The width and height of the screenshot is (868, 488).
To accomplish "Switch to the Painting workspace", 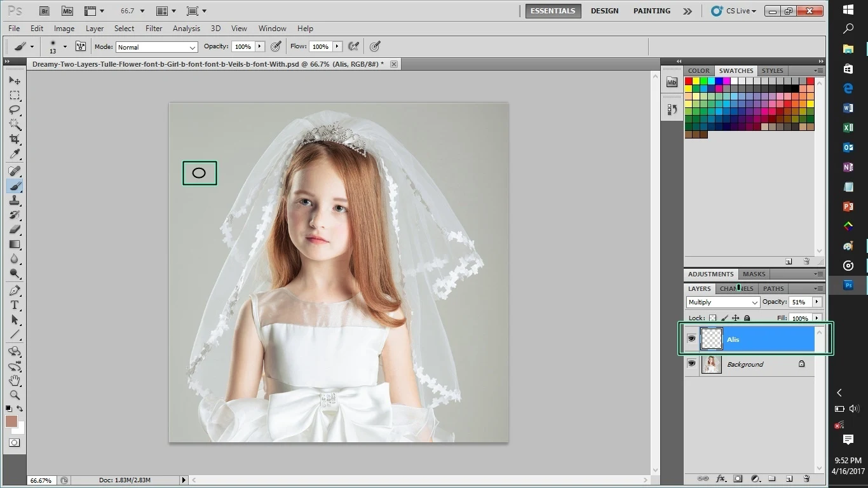I will (x=652, y=11).
